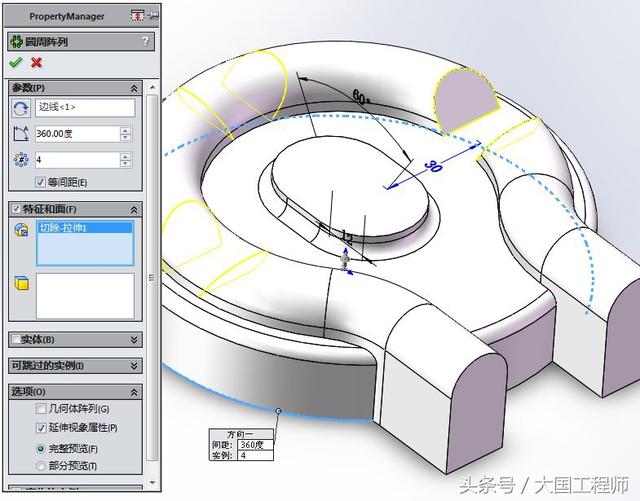Viewport: 640px width, 501px height.
Task: Click the panel scrollbar up arrow
Action: click(152, 87)
